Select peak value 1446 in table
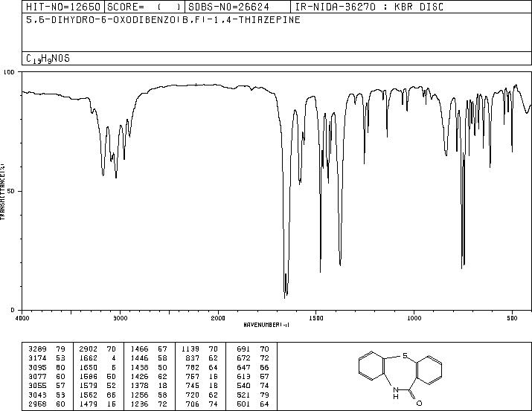Screen dimensions: 532x411 (x=139, y=358)
